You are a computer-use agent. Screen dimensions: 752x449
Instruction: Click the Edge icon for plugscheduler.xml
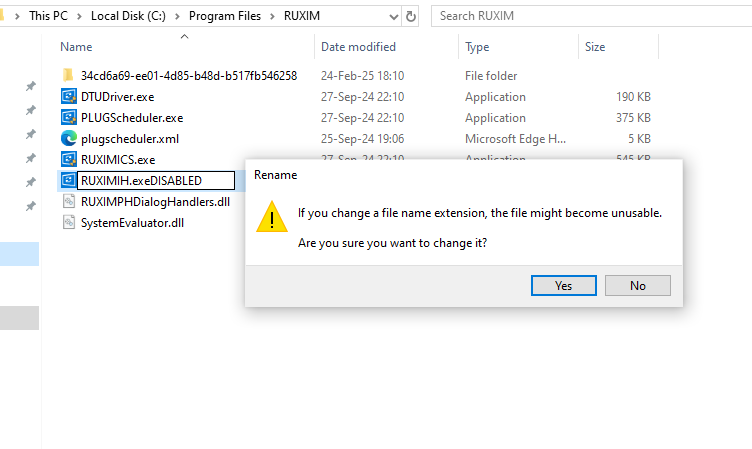click(x=69, y=139)
